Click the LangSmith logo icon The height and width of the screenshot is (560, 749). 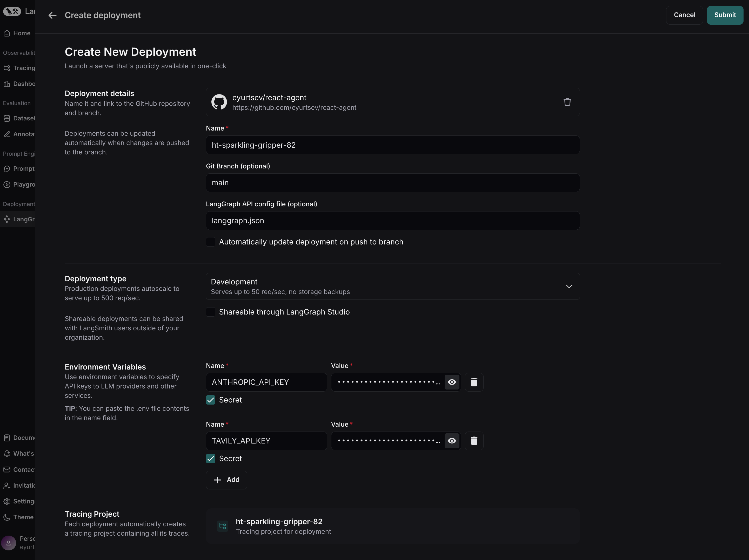click(12, 11)
